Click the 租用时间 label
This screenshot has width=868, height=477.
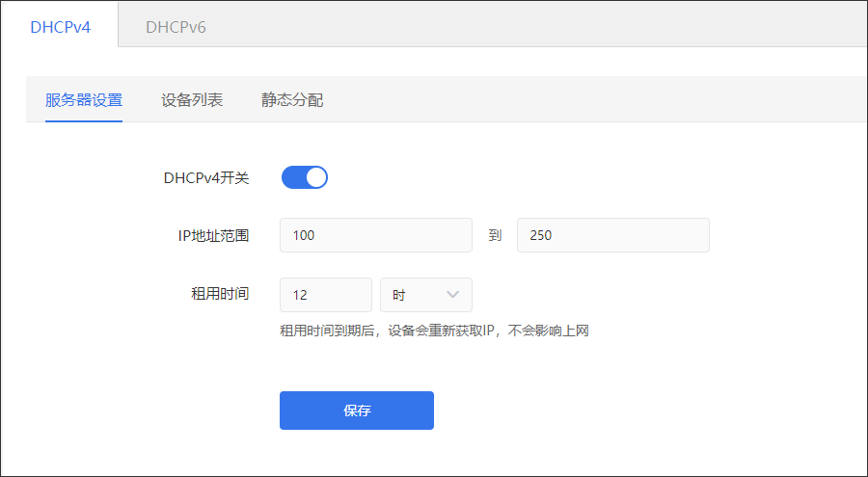(220, 294)
